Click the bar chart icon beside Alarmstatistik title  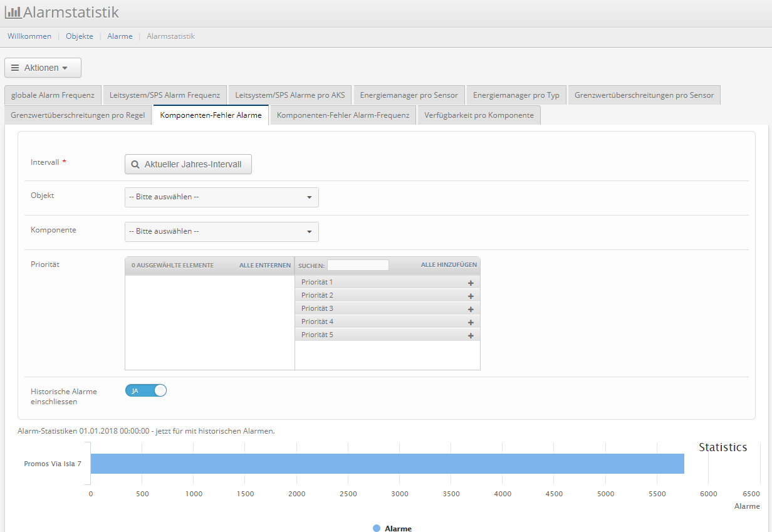click(13, 12)
